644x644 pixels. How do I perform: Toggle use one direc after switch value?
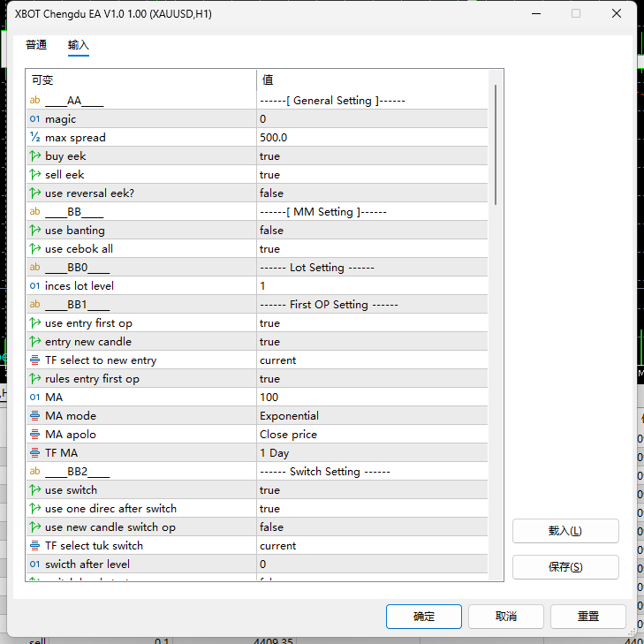(x=372, y=509)
